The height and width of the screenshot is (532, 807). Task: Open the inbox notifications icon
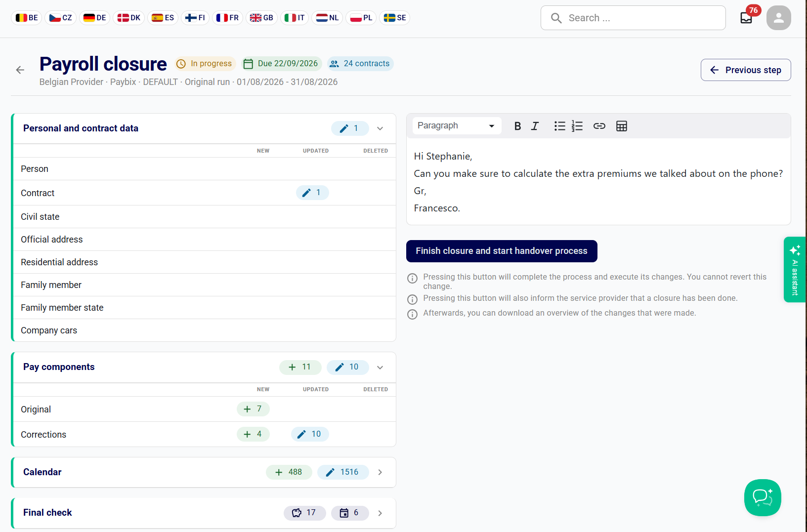point(746,18)
